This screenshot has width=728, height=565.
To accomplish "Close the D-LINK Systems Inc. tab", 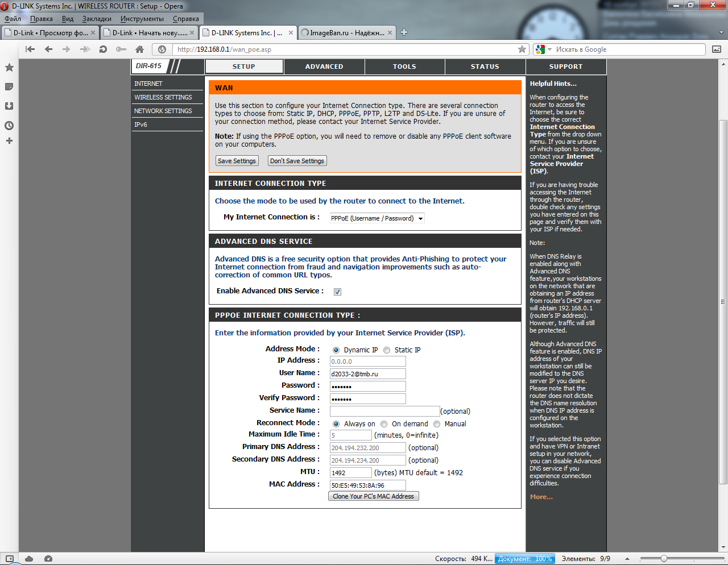I will 291,33.
